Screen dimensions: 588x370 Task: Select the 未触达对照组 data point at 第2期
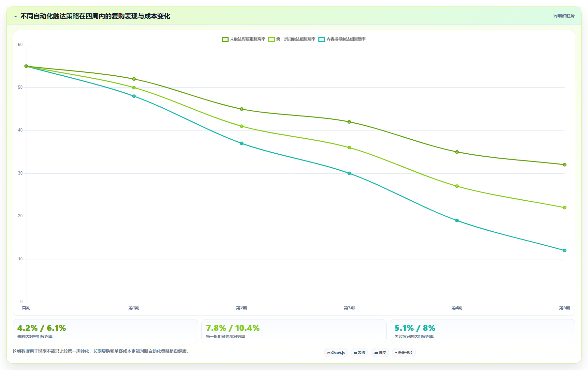242,109
